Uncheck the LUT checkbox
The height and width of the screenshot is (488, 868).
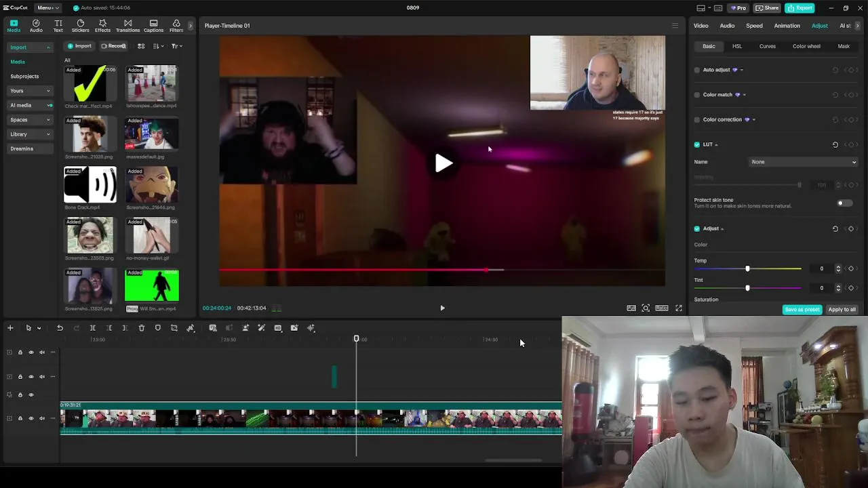697,144
